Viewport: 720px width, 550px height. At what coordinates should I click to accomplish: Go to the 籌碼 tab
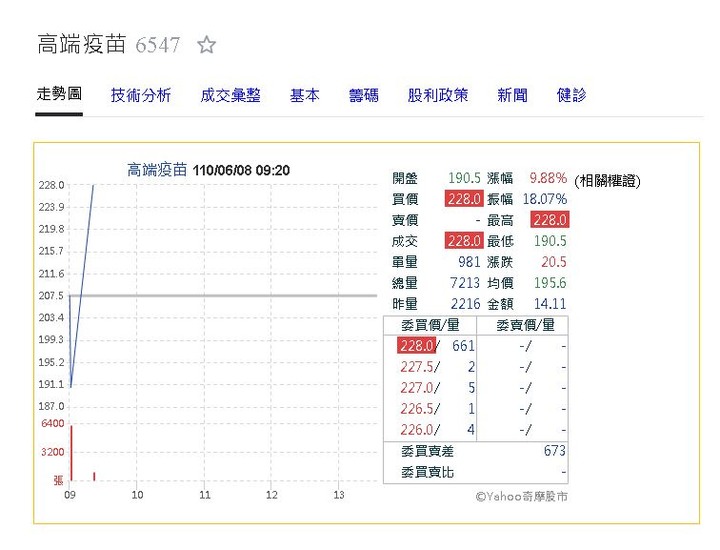tap(364, 95)
